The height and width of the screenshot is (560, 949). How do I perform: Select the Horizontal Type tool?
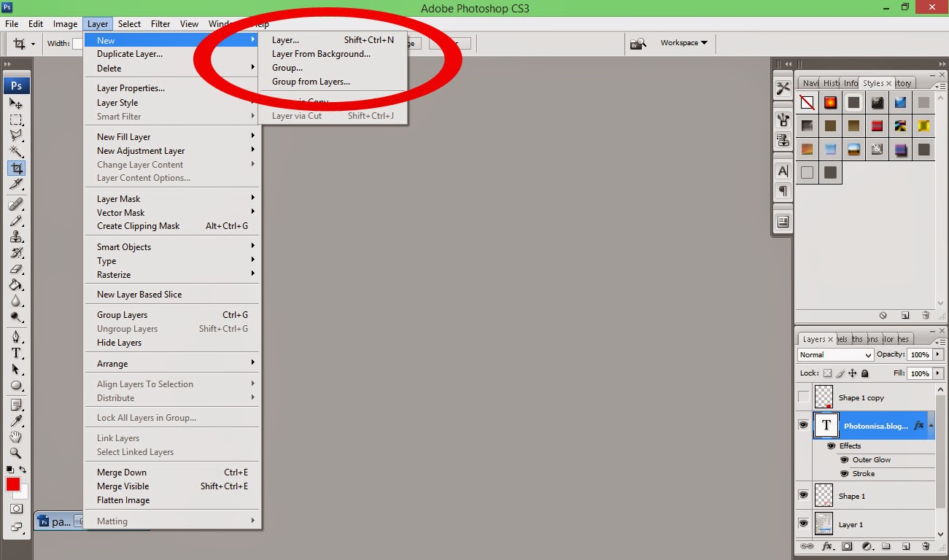pyautogui.click(x=16, y=353)
